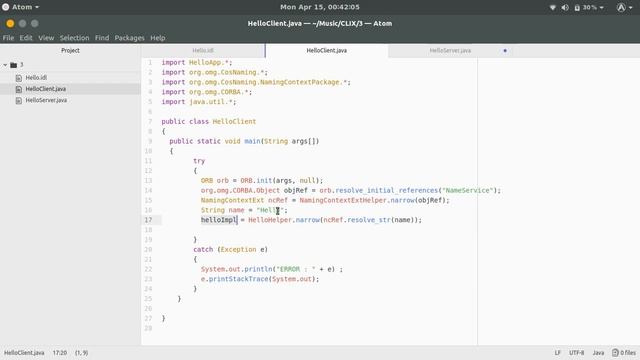Click the Wi-Fi network icon
640x360 pixels.
coord(553,7)
